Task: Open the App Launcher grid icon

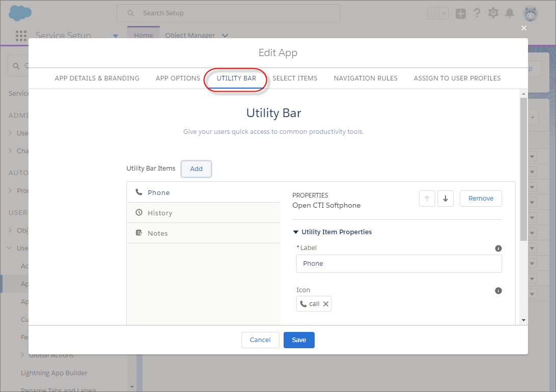Action: (x=21, y=36)
